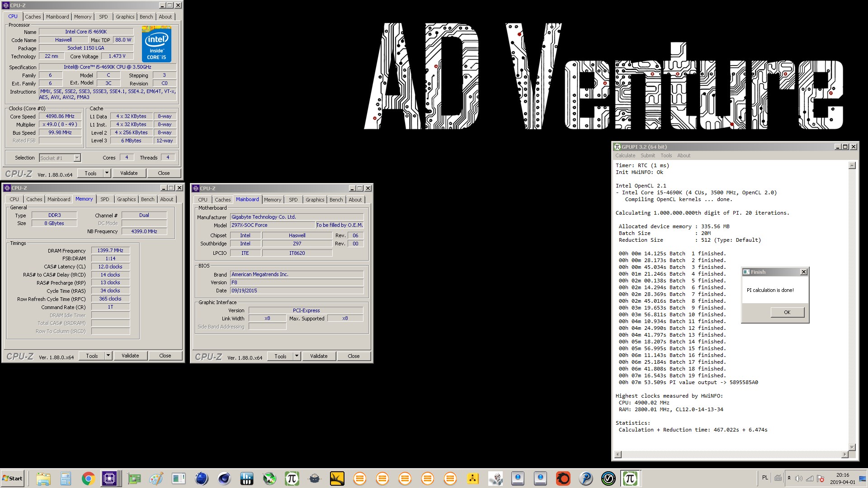This screenshot has height=488, width=868.
Task: Open the Tools menu in GPUPI
Action: [666, 155]
